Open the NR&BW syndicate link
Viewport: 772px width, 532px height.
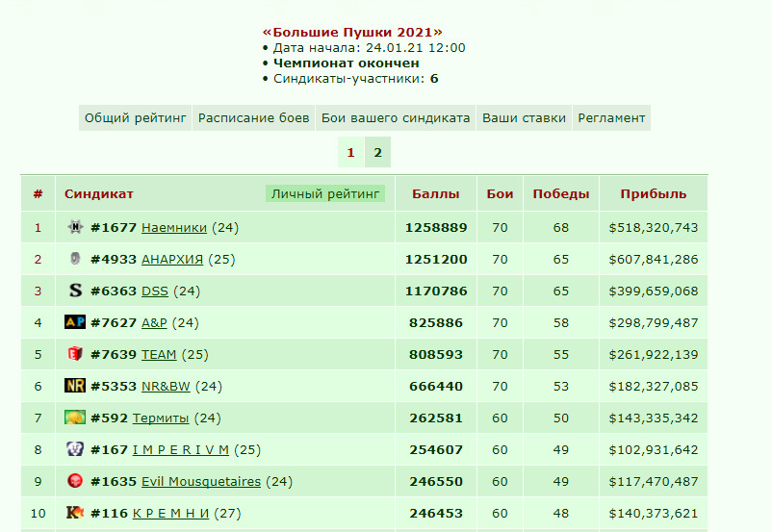(166, 387)
